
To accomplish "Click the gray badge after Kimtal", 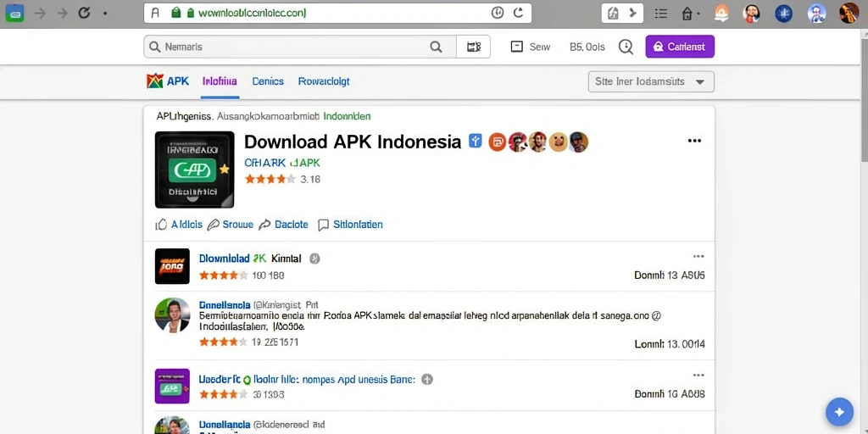I will (x=314, y=259).
